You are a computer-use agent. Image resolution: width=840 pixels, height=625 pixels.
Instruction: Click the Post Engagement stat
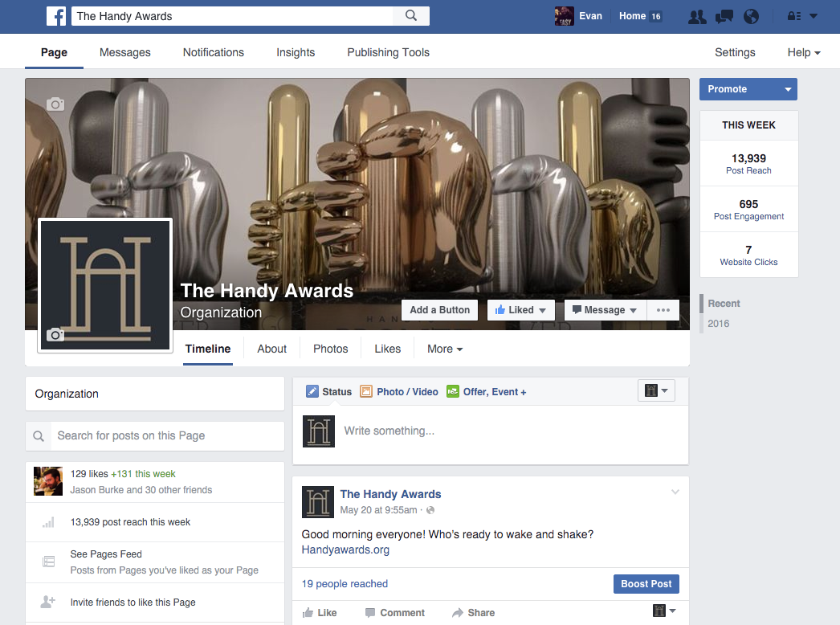pyautogui.click(x=748, y=210)
